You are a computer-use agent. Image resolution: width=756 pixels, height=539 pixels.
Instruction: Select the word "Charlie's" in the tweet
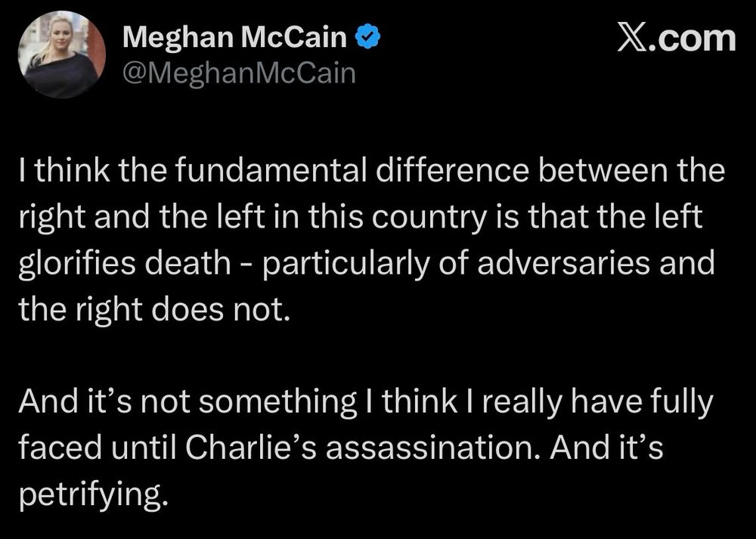[x=251, y=448]
